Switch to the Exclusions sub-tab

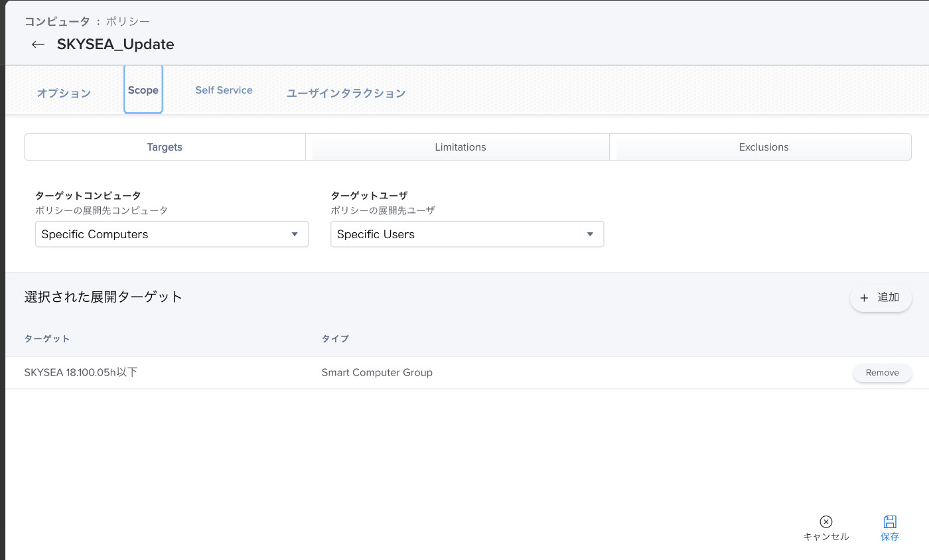click(764, 147)
